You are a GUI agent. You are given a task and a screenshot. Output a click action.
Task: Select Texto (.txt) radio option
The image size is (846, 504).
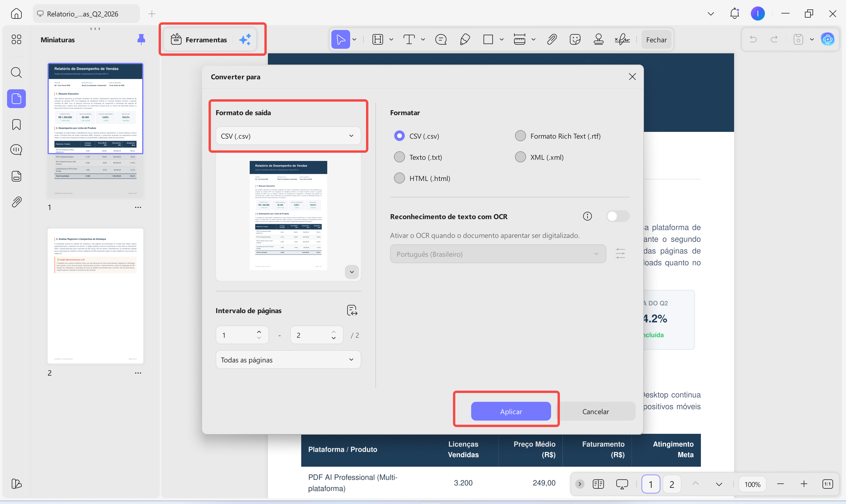[x=399, y=157]
